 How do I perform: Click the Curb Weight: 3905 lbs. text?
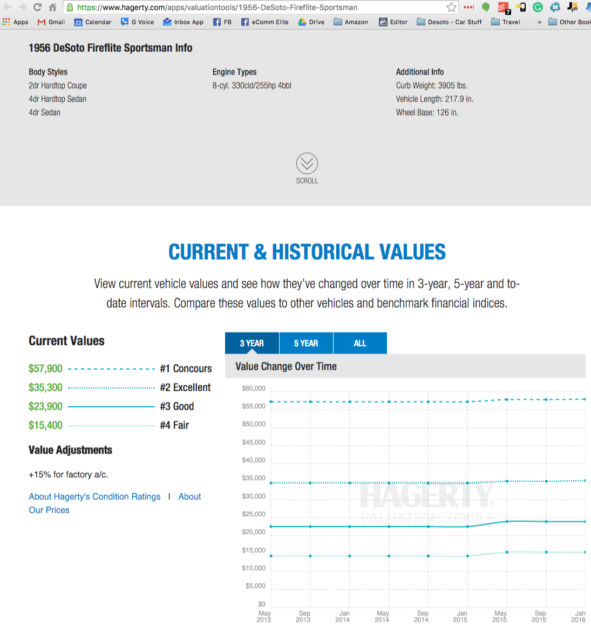[x=431, y=85]
